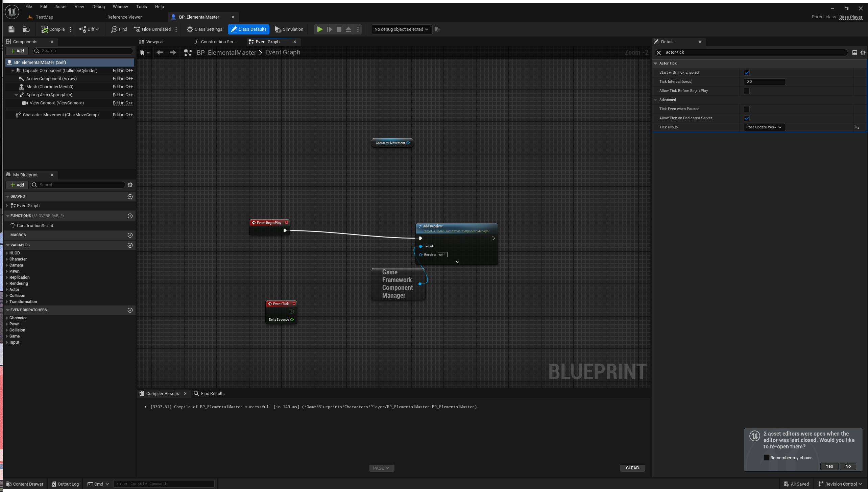Click the Browse to asset icon
This screenshot has width=868, height=492.
pos(26,29)
